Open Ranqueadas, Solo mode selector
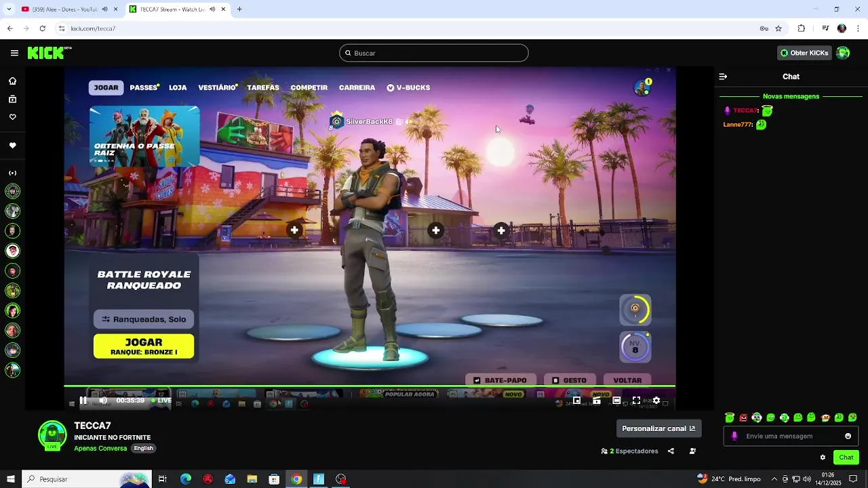The width and height of the screenshot is (868, 488). [144, 319]
